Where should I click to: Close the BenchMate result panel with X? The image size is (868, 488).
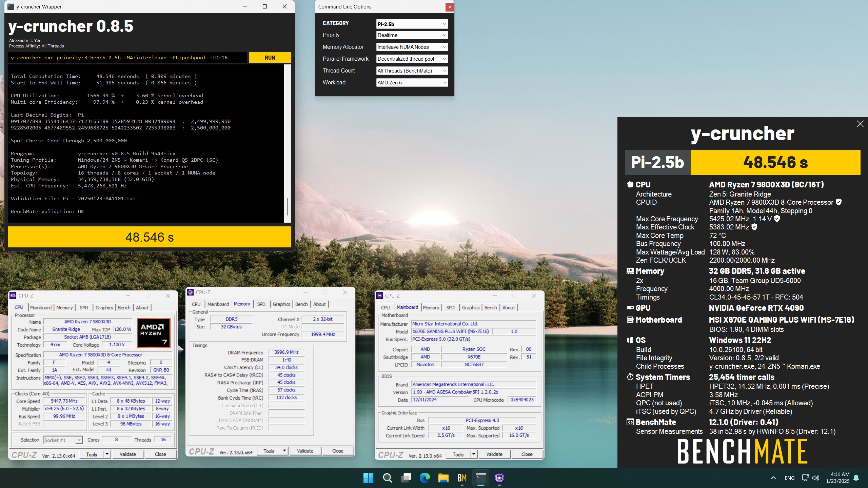pos(860,124)
